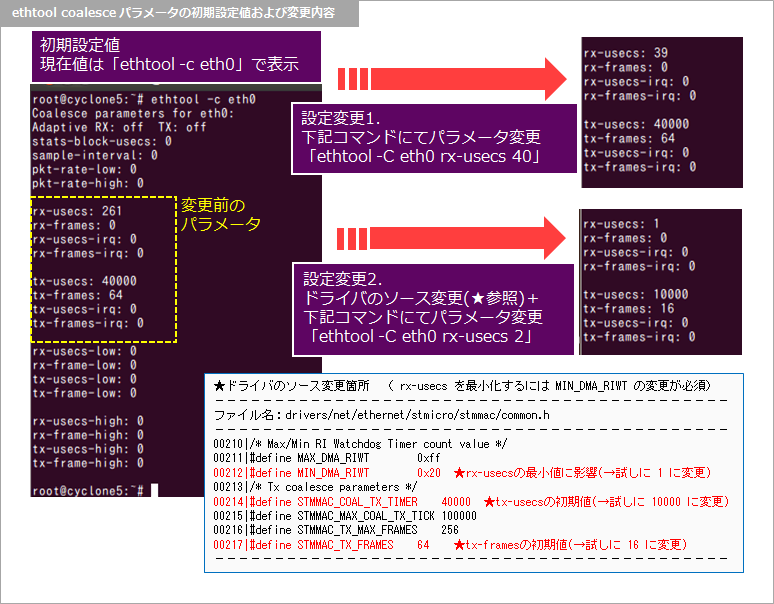The image size is (774, 604).
Task: Click the white terminal cursor block at bottom prompt
Action: [x=154, y=491]
